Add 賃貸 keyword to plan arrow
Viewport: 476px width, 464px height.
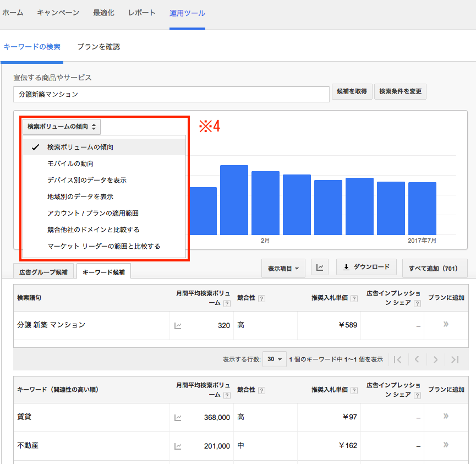click(x=446, y=416)
